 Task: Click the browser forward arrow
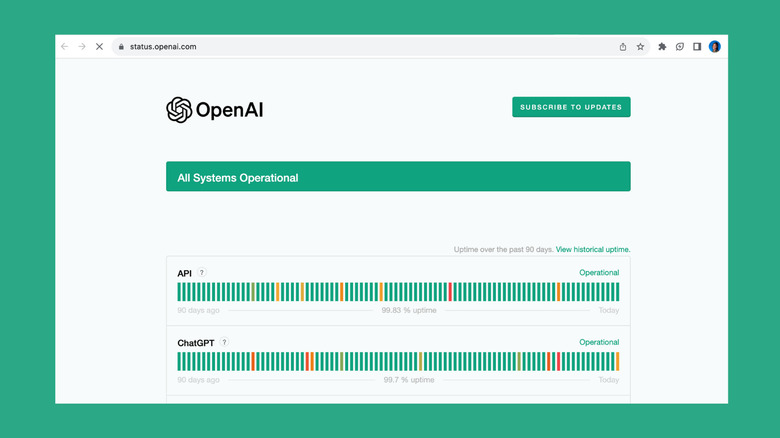point(82,46)
